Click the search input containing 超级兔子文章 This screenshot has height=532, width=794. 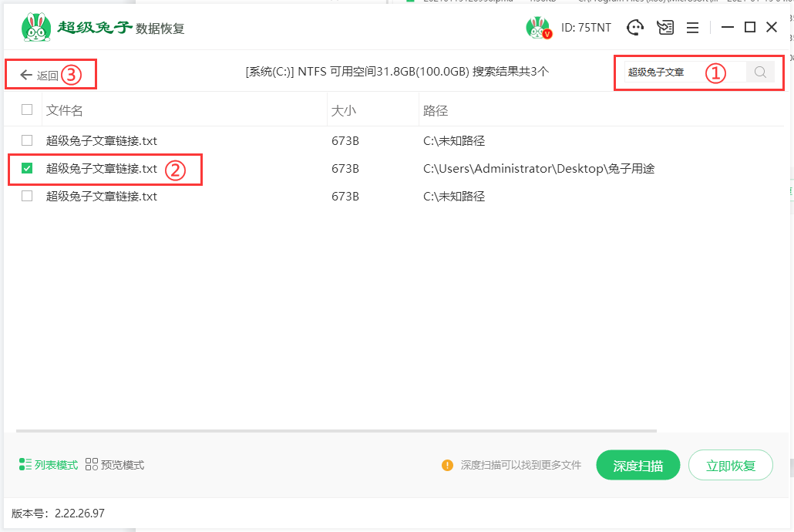coord(663,72)
